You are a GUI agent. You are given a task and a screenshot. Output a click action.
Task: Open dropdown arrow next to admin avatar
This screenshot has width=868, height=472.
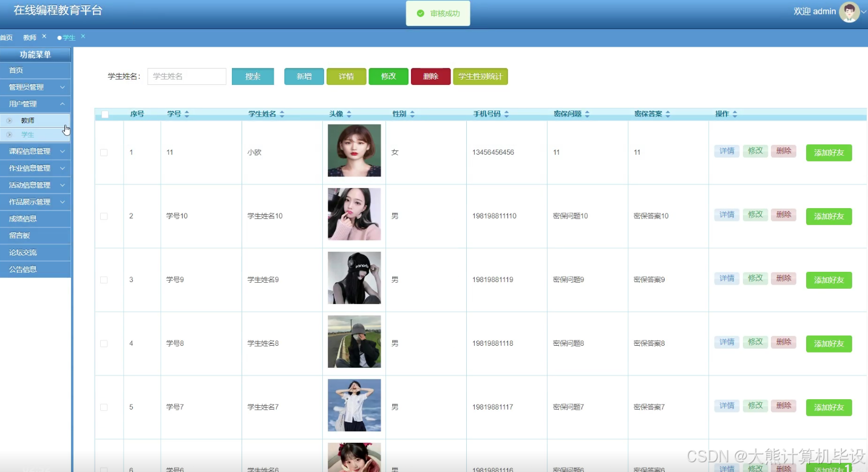tap(864, 12)
